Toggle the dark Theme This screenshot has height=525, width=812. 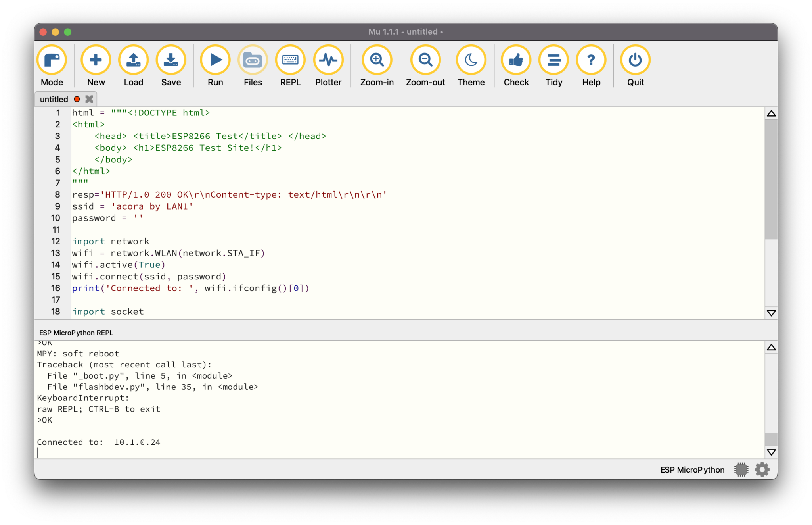(x=471, y=60)
